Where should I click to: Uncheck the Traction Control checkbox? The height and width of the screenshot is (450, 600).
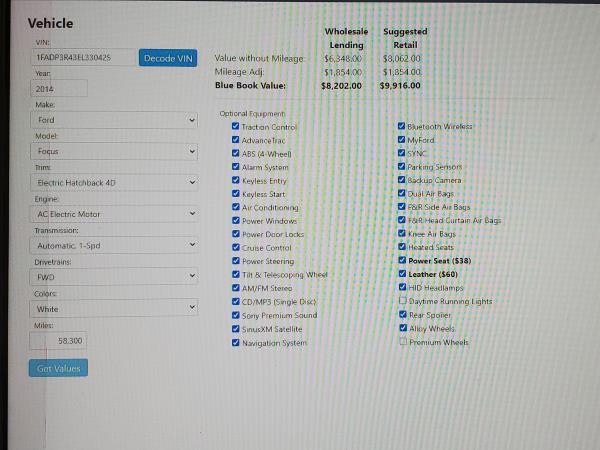pos(236,127)
